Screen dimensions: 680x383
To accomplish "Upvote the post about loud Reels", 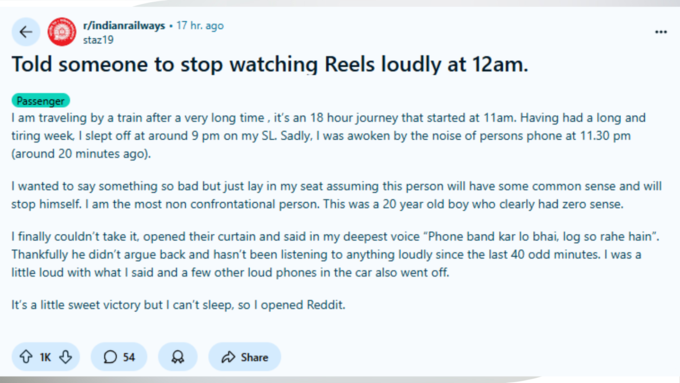I will pos(26,357).
